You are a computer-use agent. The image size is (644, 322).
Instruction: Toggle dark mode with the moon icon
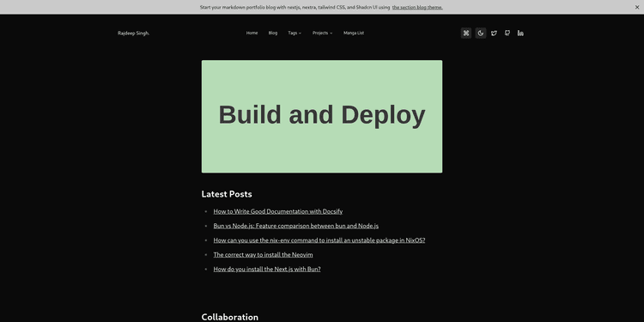click(481, 33)
